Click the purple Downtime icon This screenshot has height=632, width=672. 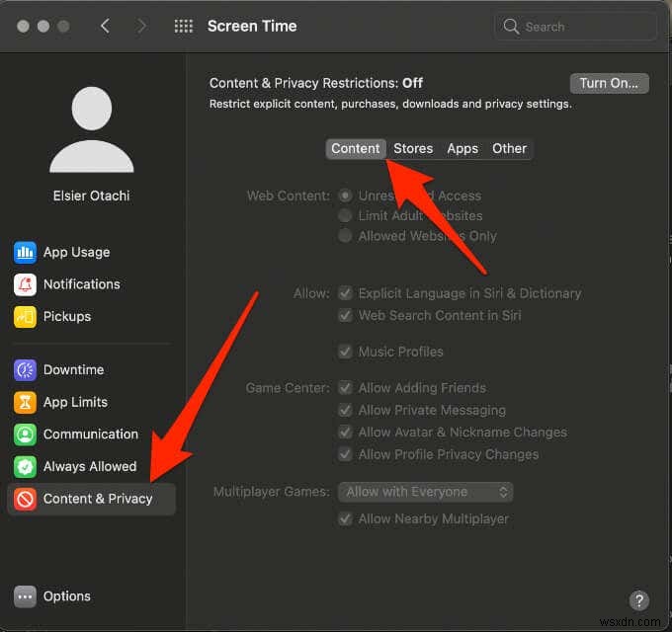click(25, 370)
